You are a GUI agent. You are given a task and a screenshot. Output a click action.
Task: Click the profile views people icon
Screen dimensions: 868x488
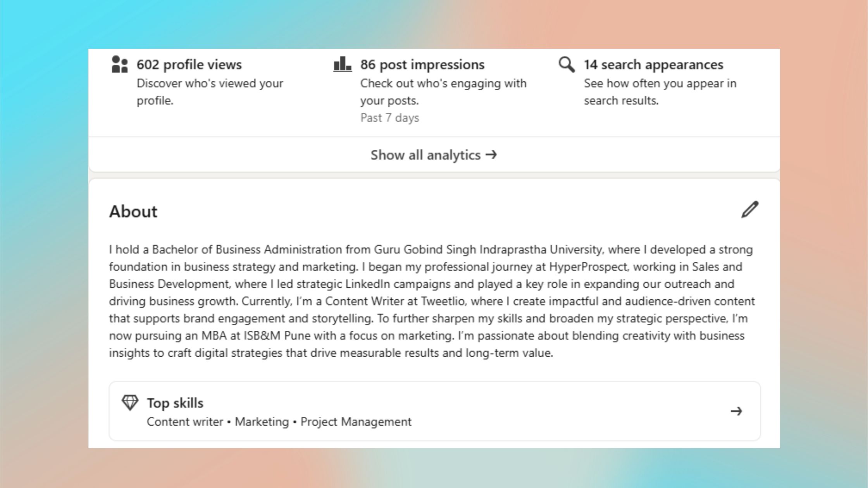click(x=119, y=65)
